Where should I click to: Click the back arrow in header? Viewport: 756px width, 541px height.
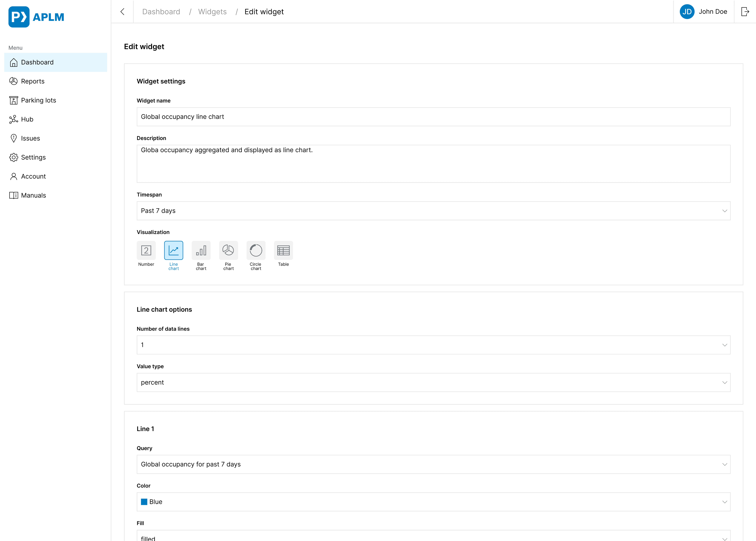123,12
